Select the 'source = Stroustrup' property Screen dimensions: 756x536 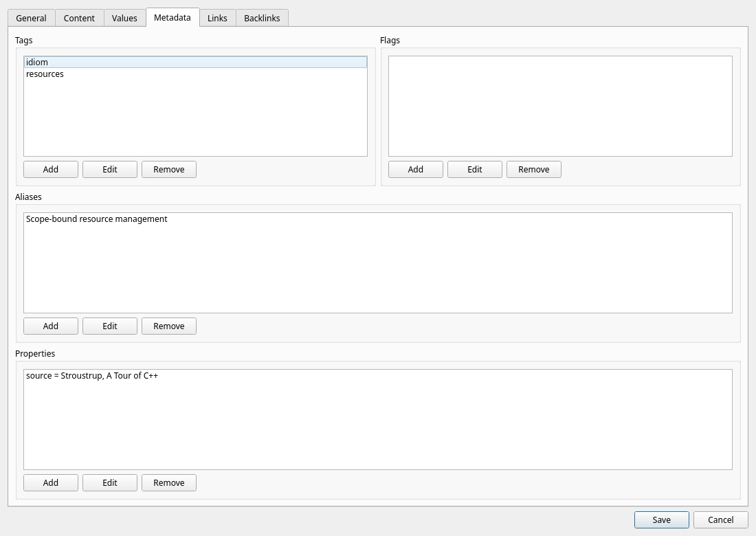tap(378, 375)
